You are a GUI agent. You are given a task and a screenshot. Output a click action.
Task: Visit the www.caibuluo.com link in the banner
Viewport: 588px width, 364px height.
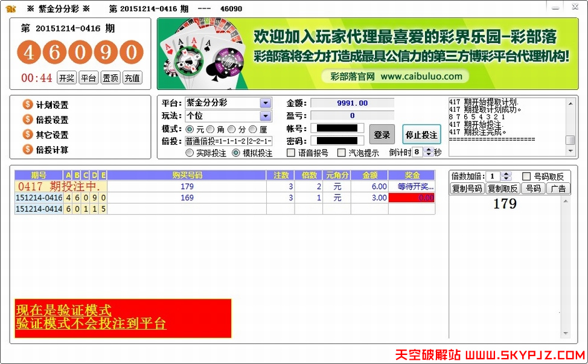[x=423, y=77]
